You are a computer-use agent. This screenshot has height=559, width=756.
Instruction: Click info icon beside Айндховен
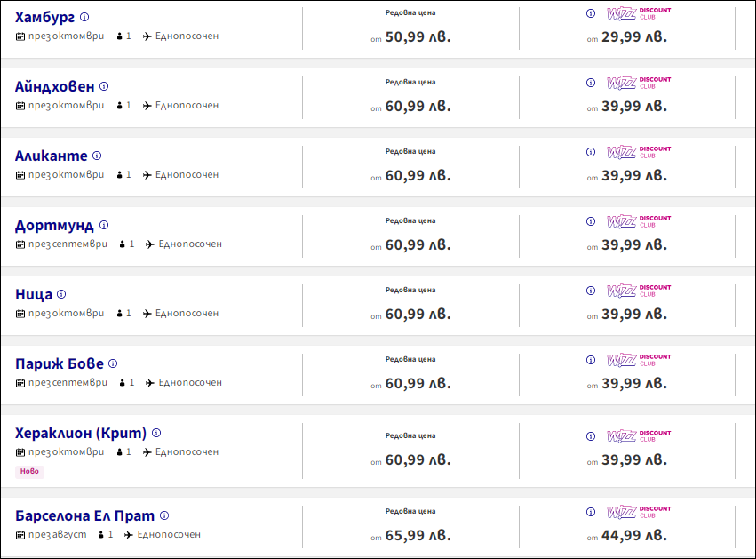[104, 86]
